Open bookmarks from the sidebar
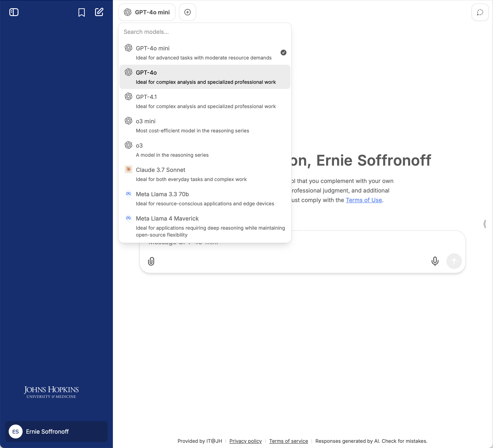493x448 pixels. [81, 12]
